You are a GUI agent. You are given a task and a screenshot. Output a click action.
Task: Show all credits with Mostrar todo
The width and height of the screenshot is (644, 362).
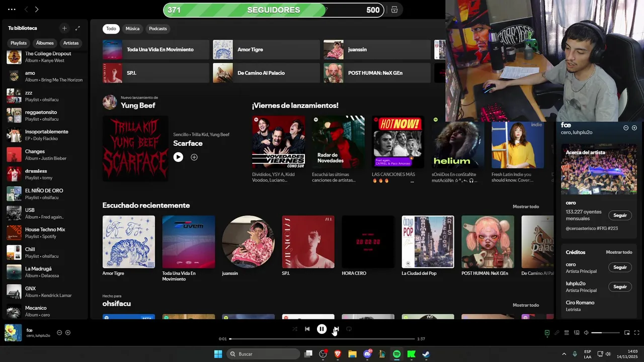619,252
